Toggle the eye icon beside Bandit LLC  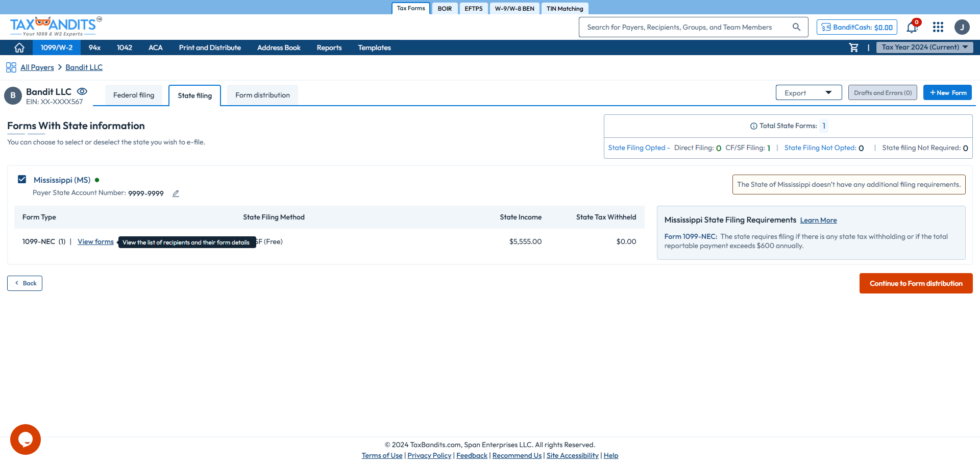point(82,91)
